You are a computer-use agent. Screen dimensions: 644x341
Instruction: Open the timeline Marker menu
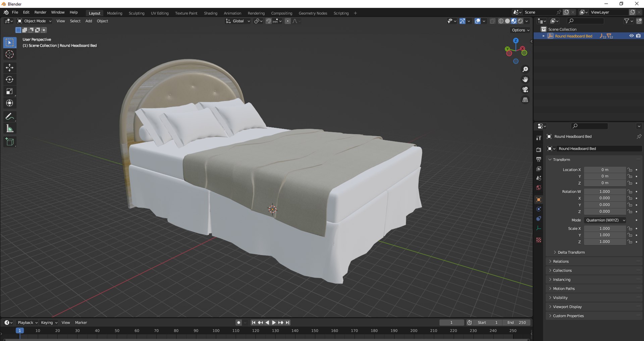pyautogui.click(x=81, y=323)
